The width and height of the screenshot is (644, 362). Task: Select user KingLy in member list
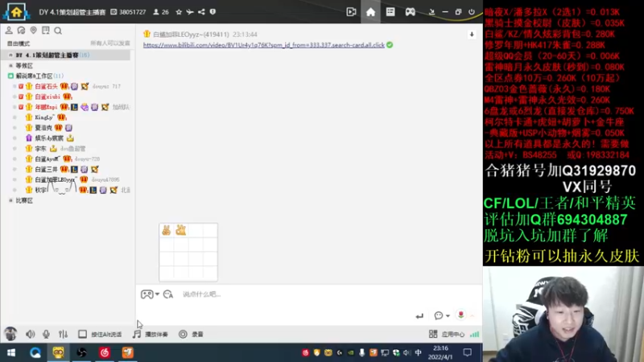44,117
